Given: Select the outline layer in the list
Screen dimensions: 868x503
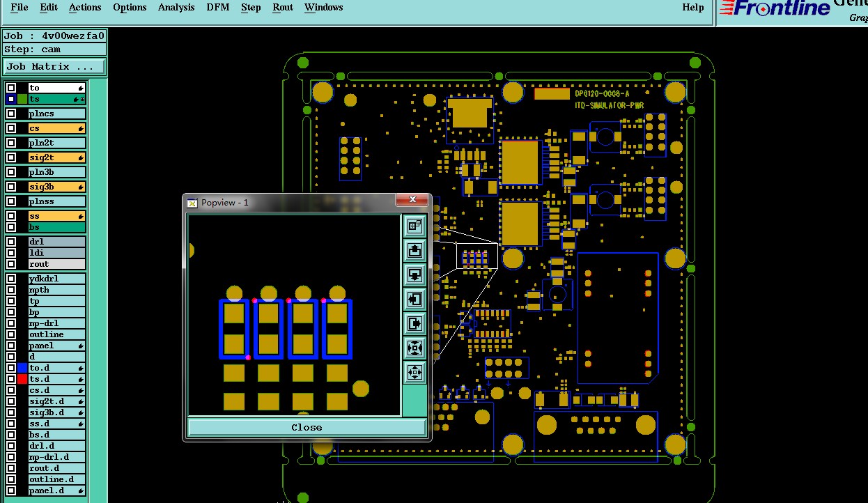Looking at the screenshot, I should click(x=56, y=334).
